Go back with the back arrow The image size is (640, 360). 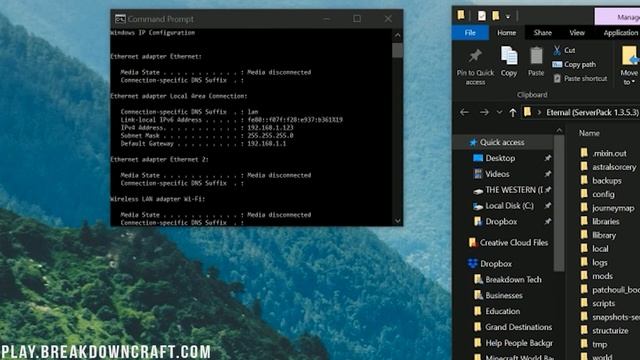point(464,112)
